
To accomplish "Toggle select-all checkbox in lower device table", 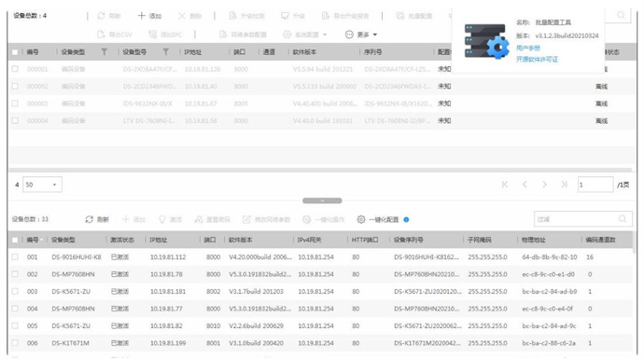I will tap(15, 240).
